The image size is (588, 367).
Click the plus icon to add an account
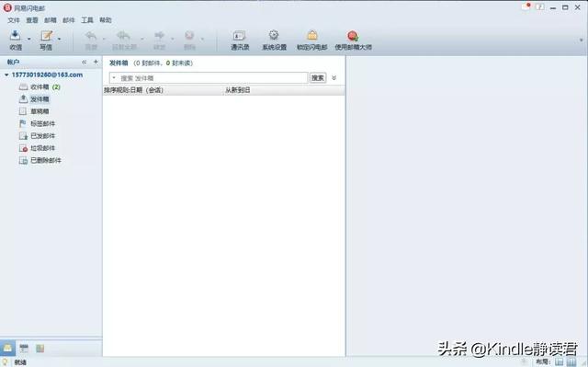click(96, 62)
